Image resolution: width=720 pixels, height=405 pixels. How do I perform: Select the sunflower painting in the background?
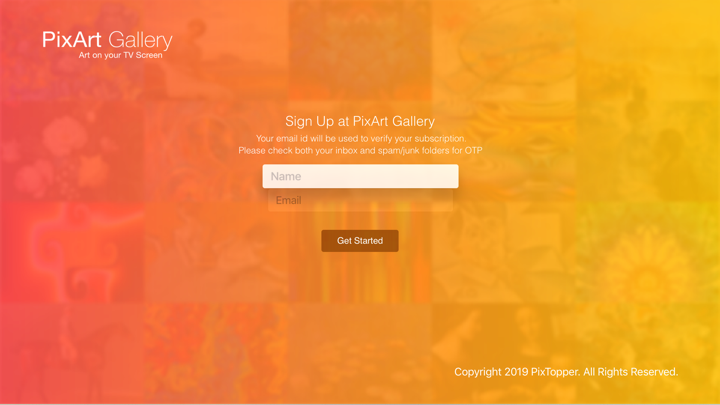coord(647,253)
